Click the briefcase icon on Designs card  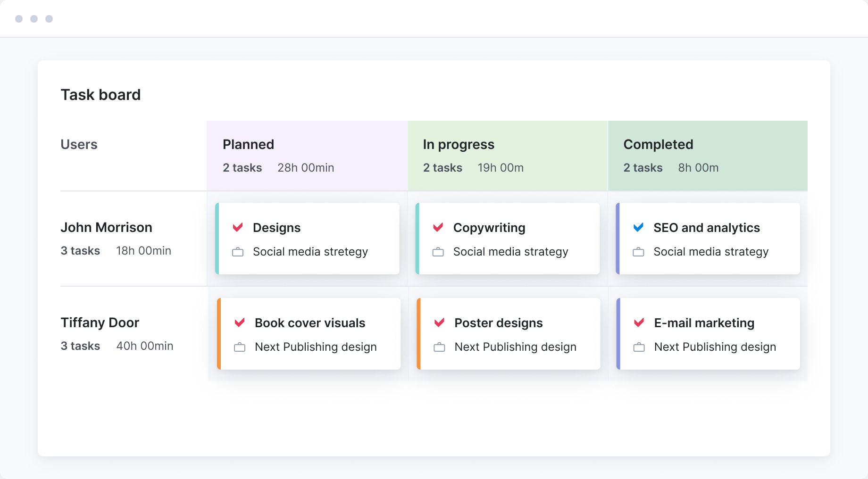238,252
